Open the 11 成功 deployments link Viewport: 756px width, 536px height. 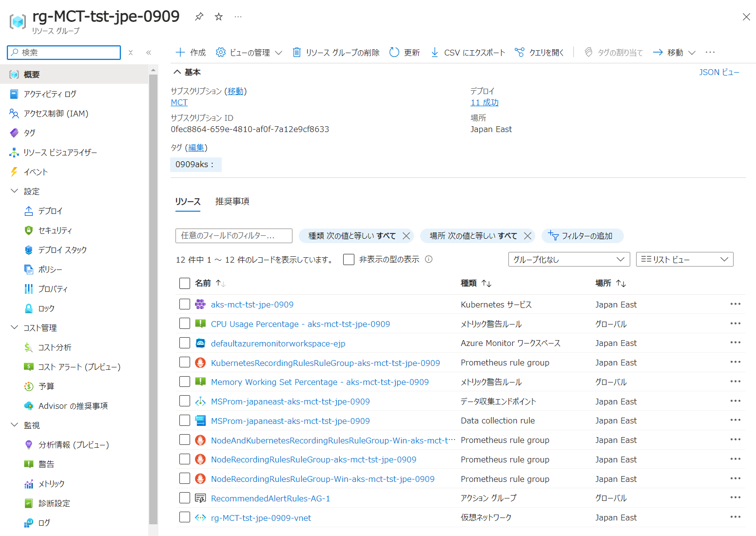click(x=485, y=102)
